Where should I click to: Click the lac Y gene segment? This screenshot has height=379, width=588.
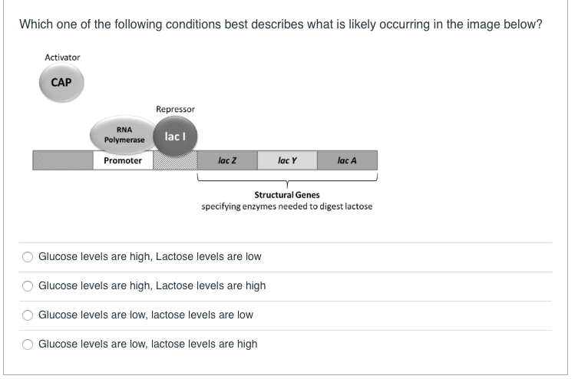(287, 160)
